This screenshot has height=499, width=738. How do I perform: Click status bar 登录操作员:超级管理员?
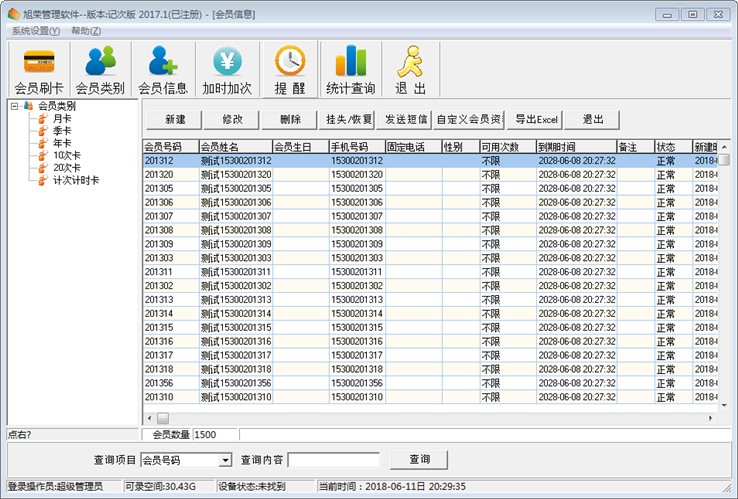tap(64, 486)
